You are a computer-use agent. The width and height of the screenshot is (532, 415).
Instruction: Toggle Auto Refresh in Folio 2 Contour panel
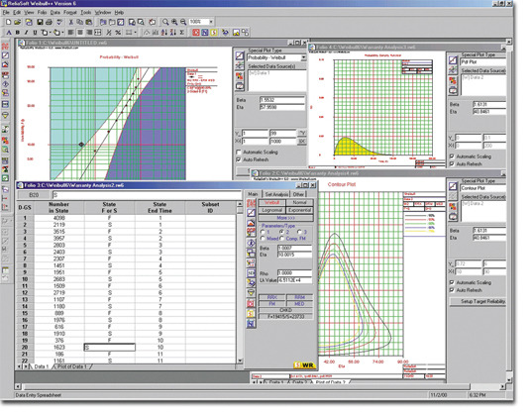452,290
